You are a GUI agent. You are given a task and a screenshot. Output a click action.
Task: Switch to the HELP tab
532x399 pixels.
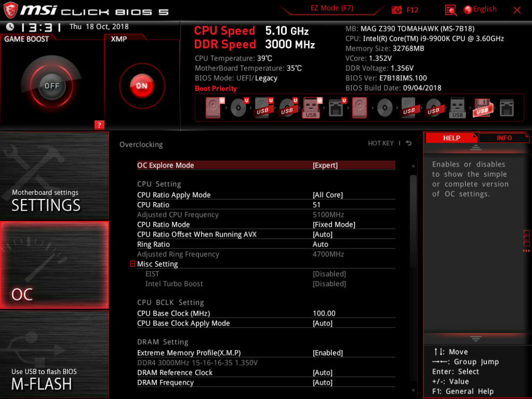(451, 138)
